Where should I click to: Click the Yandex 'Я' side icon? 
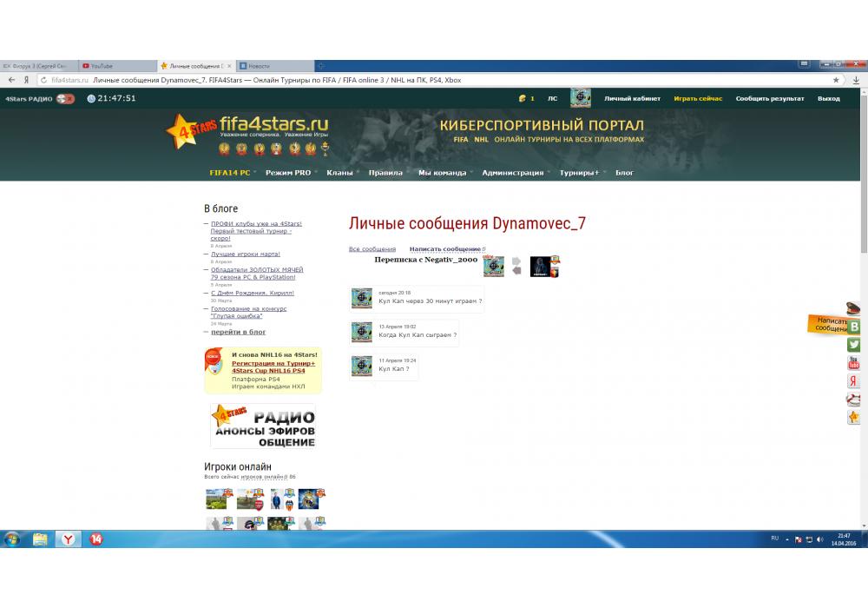(854, 381)
